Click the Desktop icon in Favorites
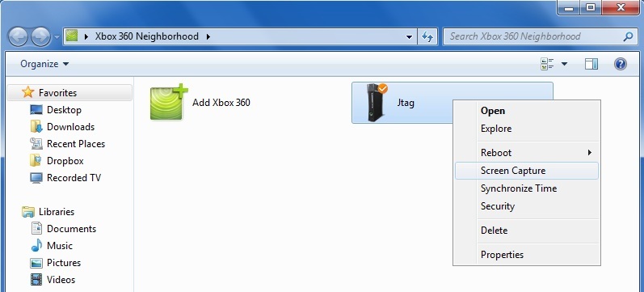 [x=36, y=110]
